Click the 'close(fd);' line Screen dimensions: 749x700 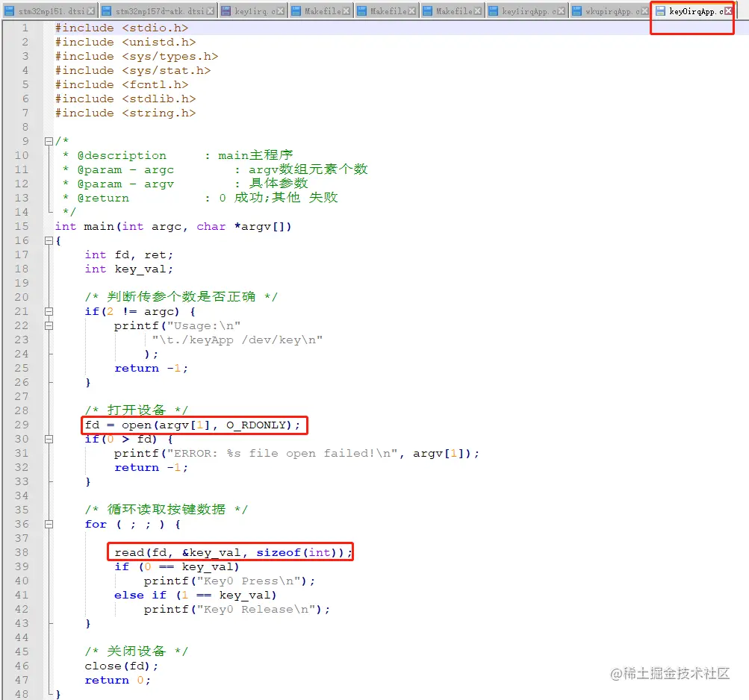coord(121,666)
